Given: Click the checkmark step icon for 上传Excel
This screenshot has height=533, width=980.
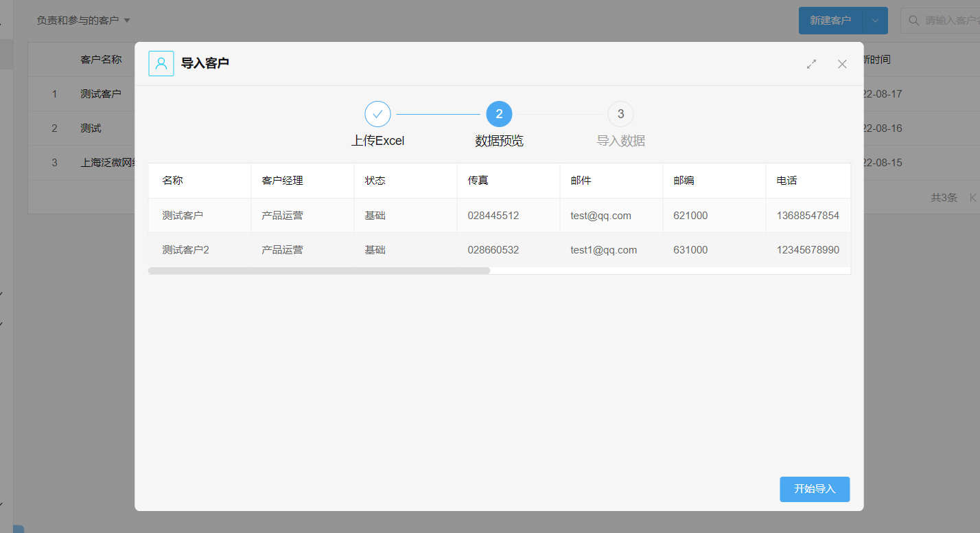Looking at the screenshot, I should click(x=377, y=114).
